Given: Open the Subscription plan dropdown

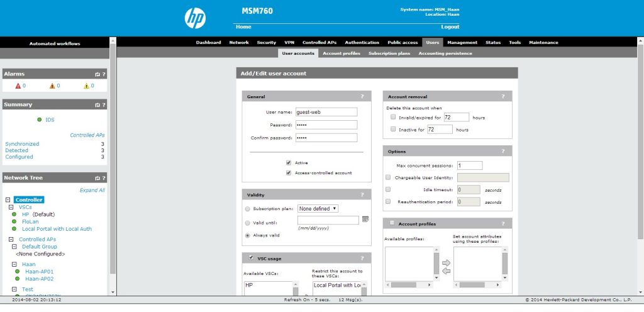Looking at the screenshot, I should [318, 209].
